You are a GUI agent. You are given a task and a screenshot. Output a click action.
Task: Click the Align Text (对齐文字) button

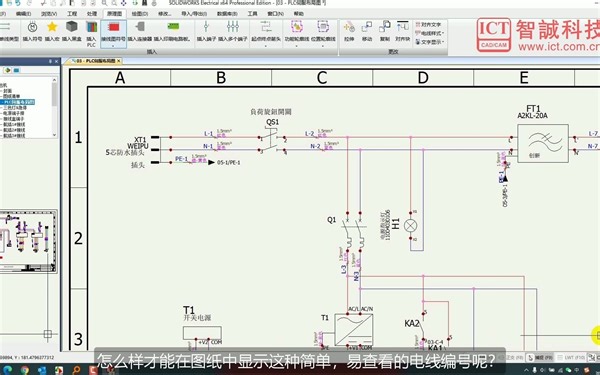429,24
